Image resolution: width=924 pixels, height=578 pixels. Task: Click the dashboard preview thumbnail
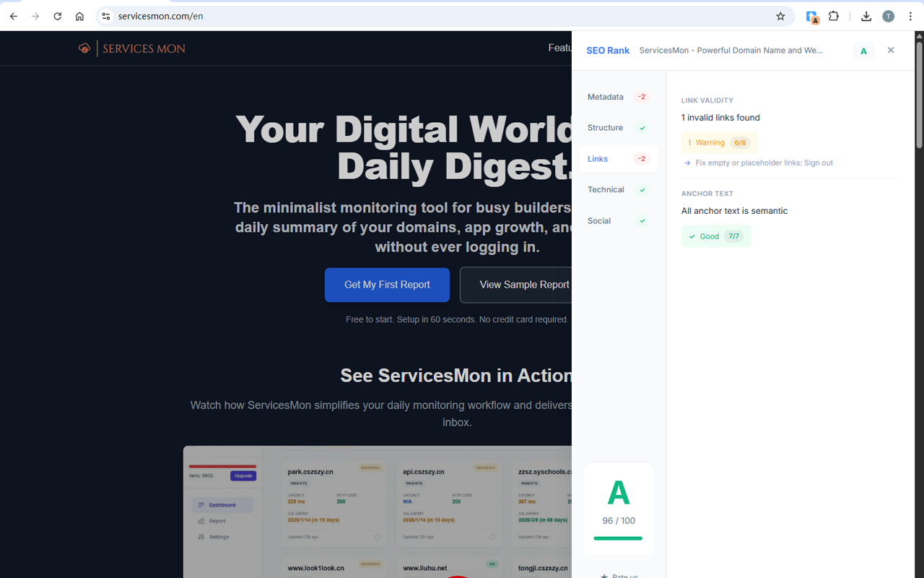coord(377,512)
